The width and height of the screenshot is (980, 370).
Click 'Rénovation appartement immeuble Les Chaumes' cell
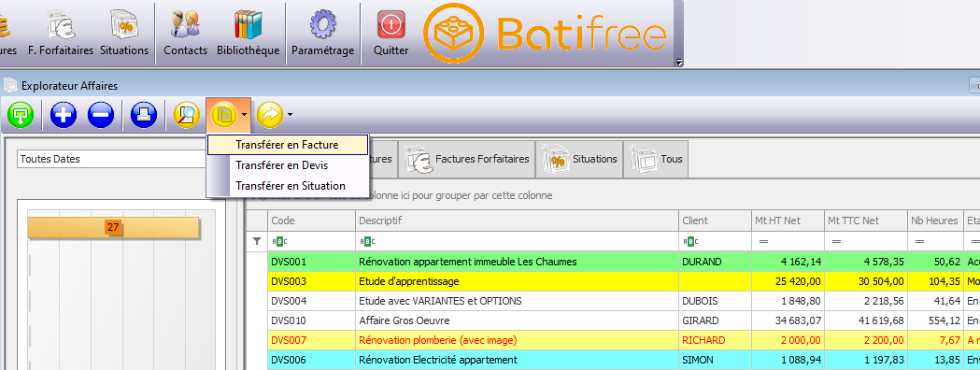(x=517, y=262)
